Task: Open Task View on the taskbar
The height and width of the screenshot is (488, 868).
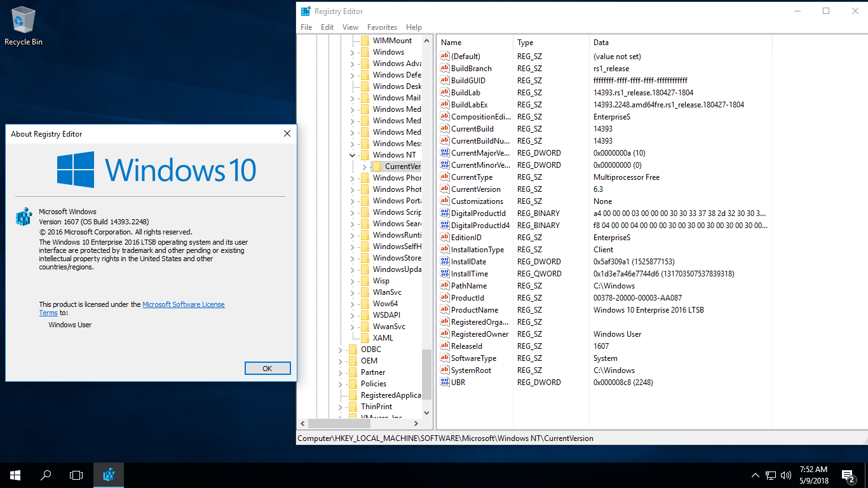Action: click(76, 475)
